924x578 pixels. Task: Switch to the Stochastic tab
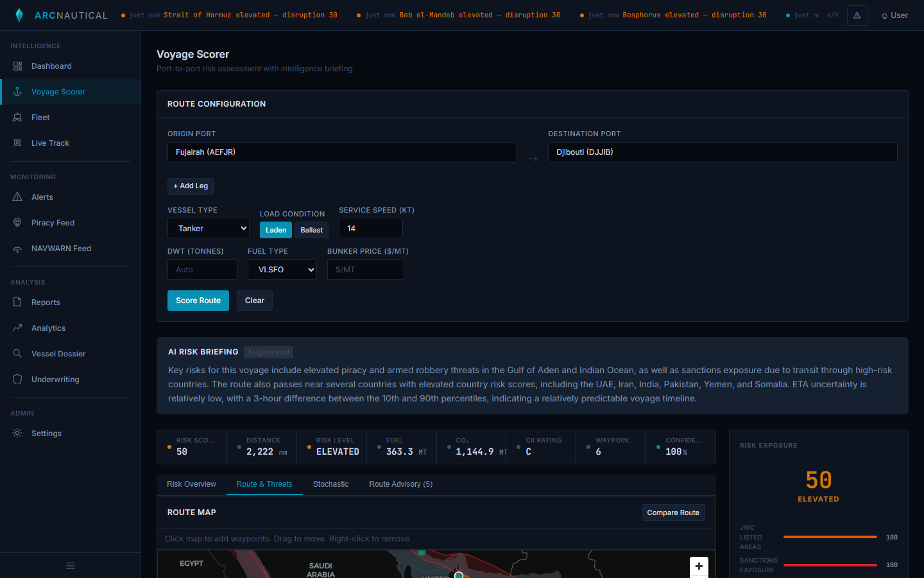pos(330,484)
